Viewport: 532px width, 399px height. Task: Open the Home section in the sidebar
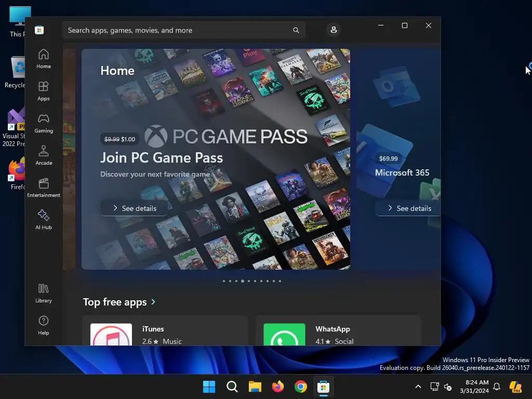click(x=44, y=59)
